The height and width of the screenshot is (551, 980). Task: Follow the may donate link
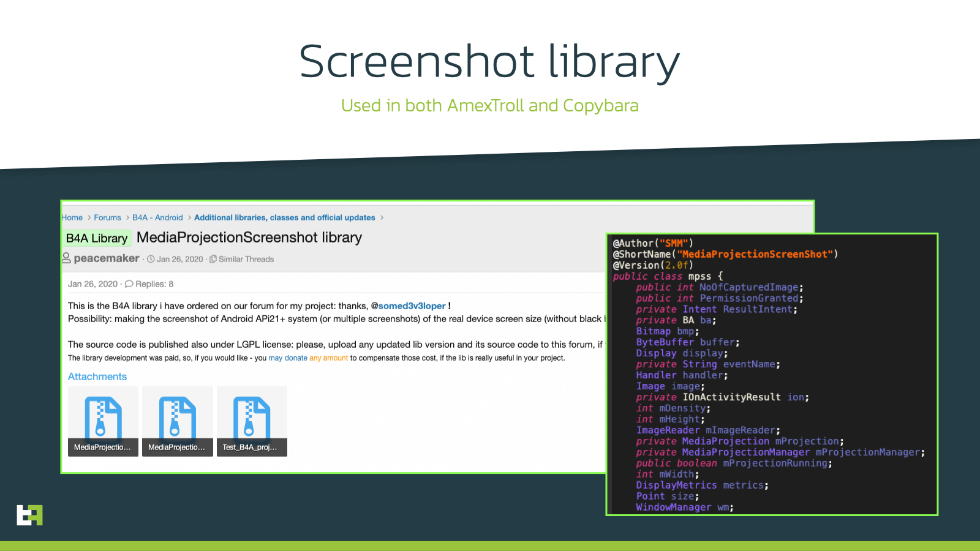click(x=288, y=358)
